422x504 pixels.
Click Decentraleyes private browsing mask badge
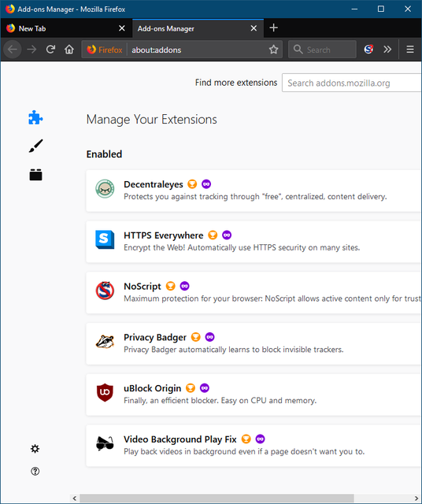[x=206, y=183]
